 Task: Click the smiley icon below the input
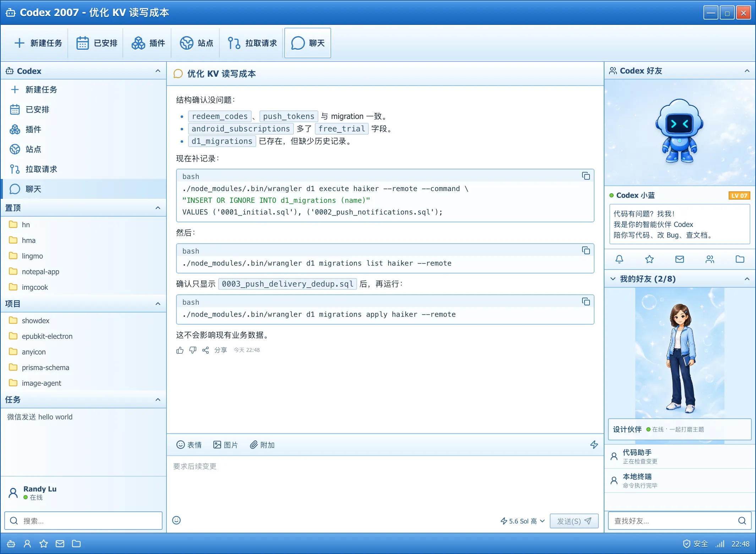(x=176, y=520)
